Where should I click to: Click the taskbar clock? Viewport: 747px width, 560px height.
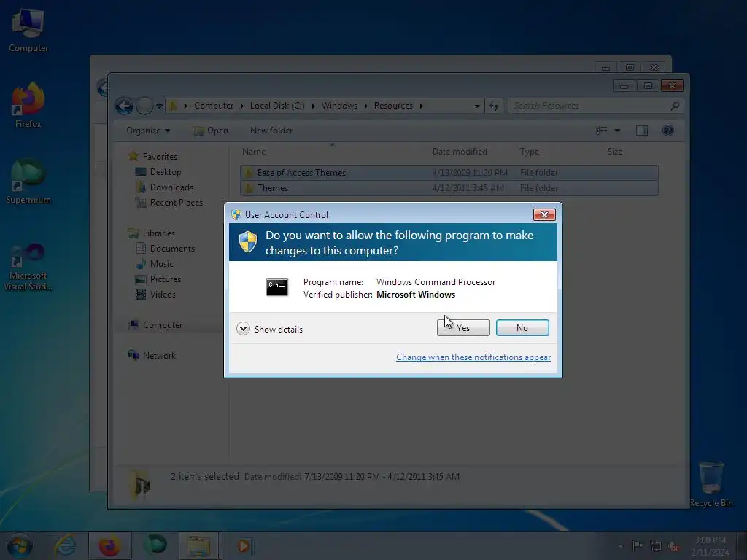pyautogui.click(x=710, y=546)
